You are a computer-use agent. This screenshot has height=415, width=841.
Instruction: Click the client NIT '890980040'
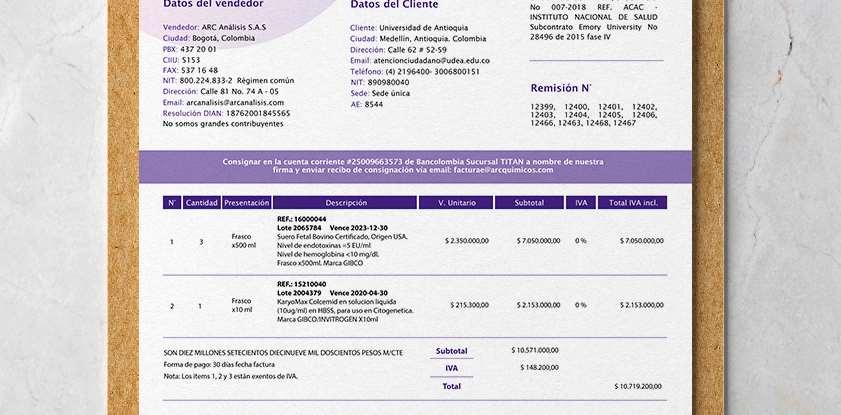point(388,82)
